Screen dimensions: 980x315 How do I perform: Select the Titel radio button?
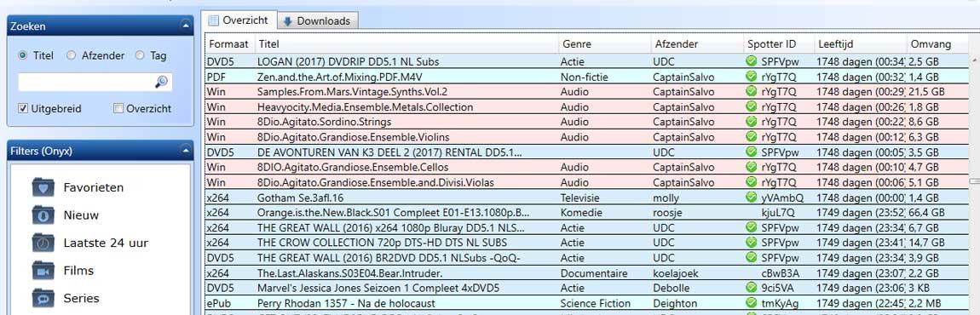pos(23,55)
